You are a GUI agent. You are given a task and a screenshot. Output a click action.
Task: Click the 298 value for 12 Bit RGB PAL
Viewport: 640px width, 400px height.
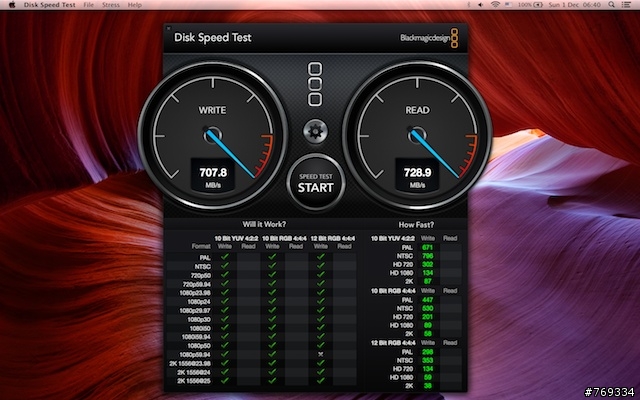[427, 352]
